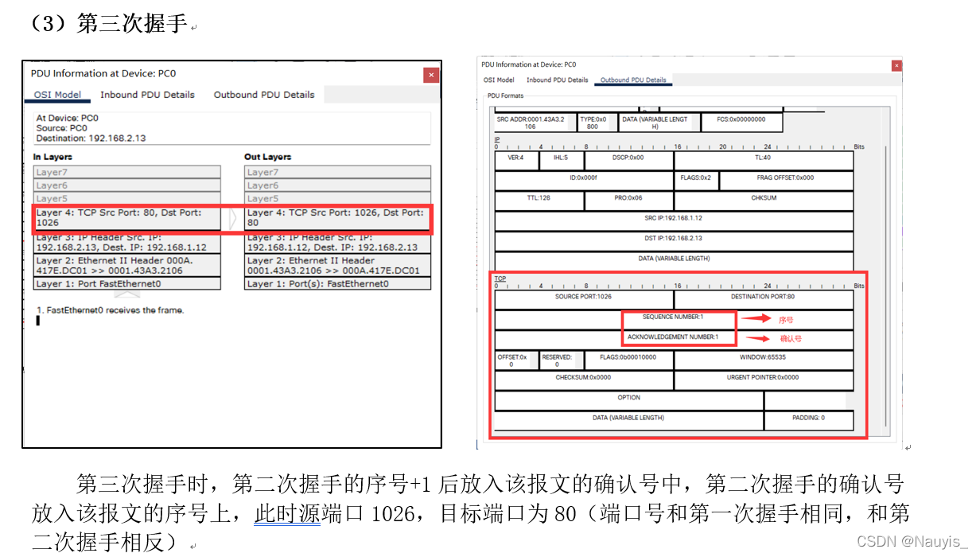This screenshot has width=980, height=557.
Task: Click greyed Layer5 under In Layers
Action: tap(127, 198)
